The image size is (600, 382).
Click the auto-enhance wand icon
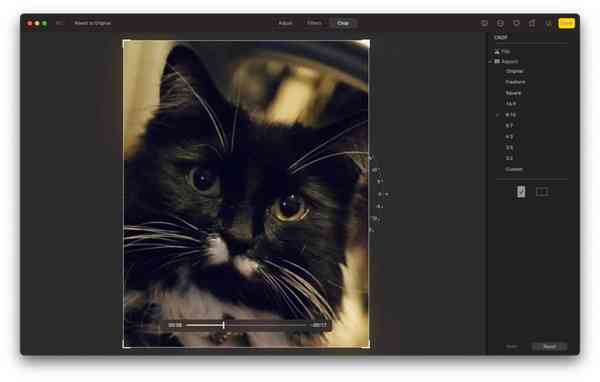tap(549, 23)
